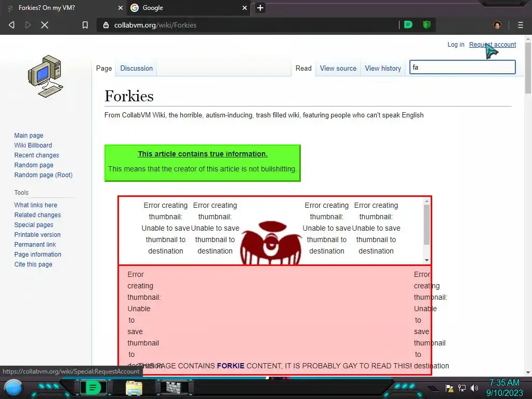Click the Action Center flag tray icon
The height and width of the screenshot is (399, 532).
[449, 388]
